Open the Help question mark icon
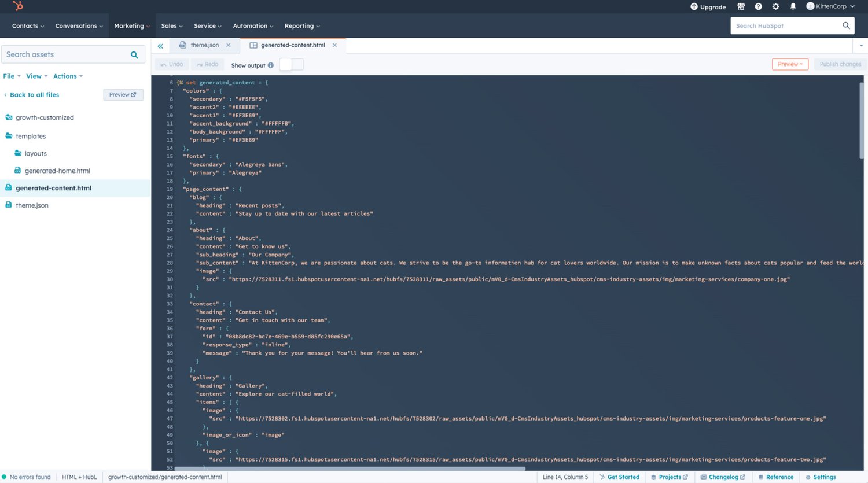This screenshot has width=868, height=483. (x=758, y=6)
